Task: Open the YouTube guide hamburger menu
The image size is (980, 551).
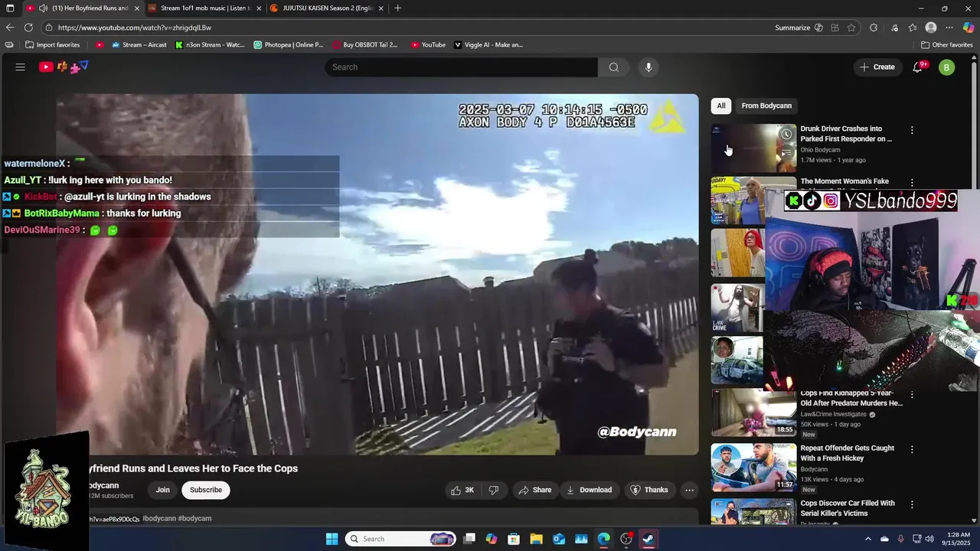Action: click(21, 67)
